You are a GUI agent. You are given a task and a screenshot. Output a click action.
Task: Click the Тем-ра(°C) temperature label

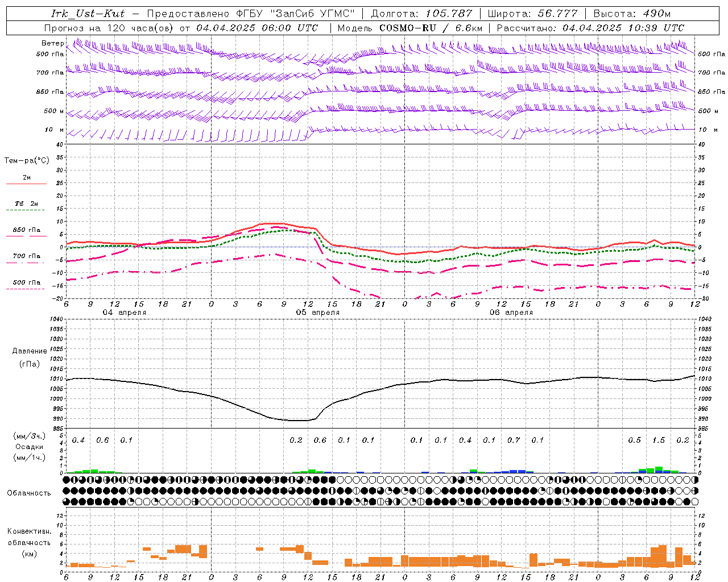[x=27, y=161]
